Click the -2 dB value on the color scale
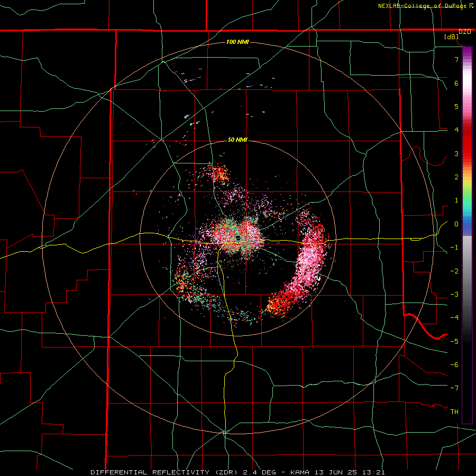Screen dimensions: 476x476 454,271
